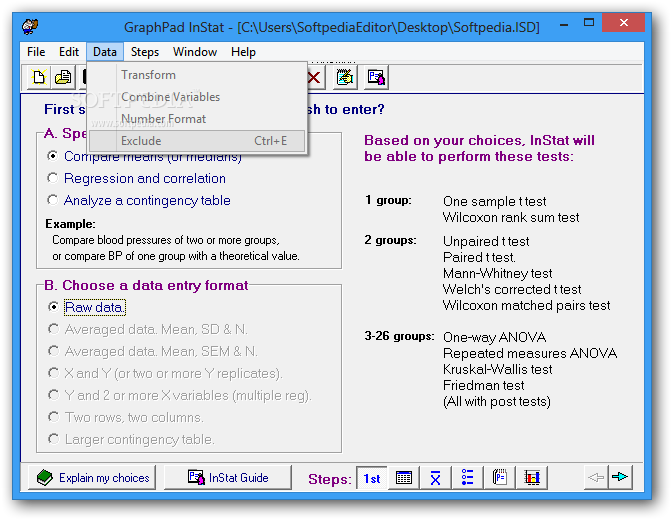Screen dimensions: 672x520
Task: Click 'Unpaired t test' text
Action: click(486, 241)
